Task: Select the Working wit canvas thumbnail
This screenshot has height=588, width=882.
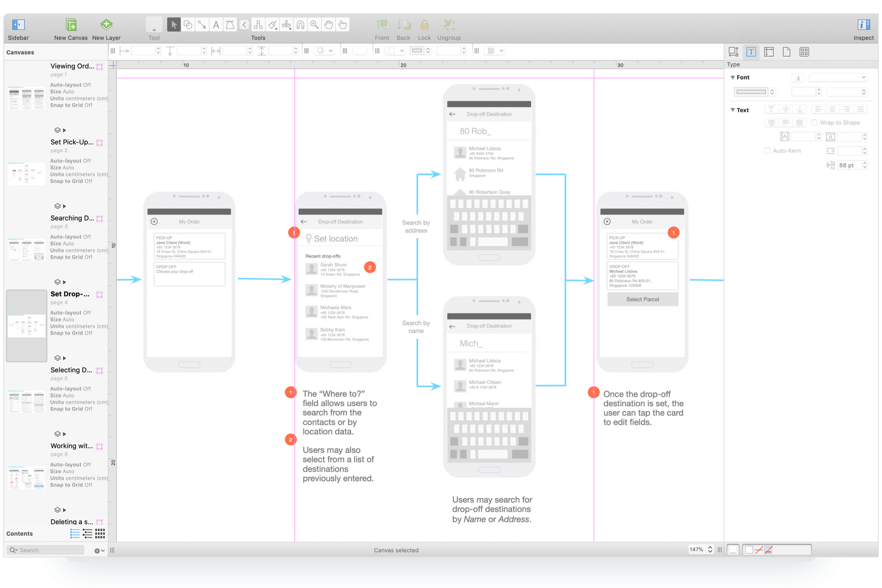Action: (26, 478)
